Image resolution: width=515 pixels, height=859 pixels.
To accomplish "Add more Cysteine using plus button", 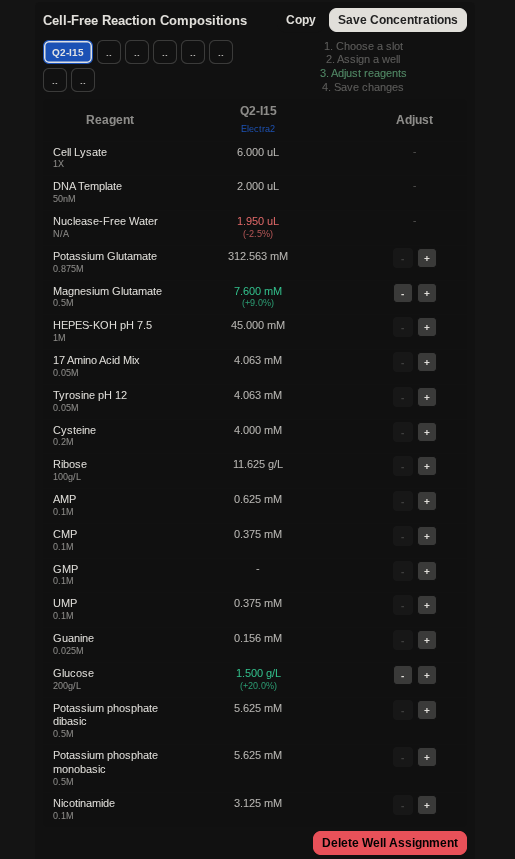I will [x=427, y=432].
